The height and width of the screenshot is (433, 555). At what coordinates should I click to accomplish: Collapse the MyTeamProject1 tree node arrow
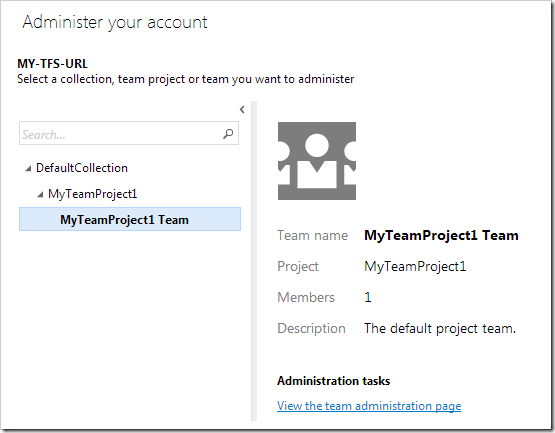[x=40, y=194]
